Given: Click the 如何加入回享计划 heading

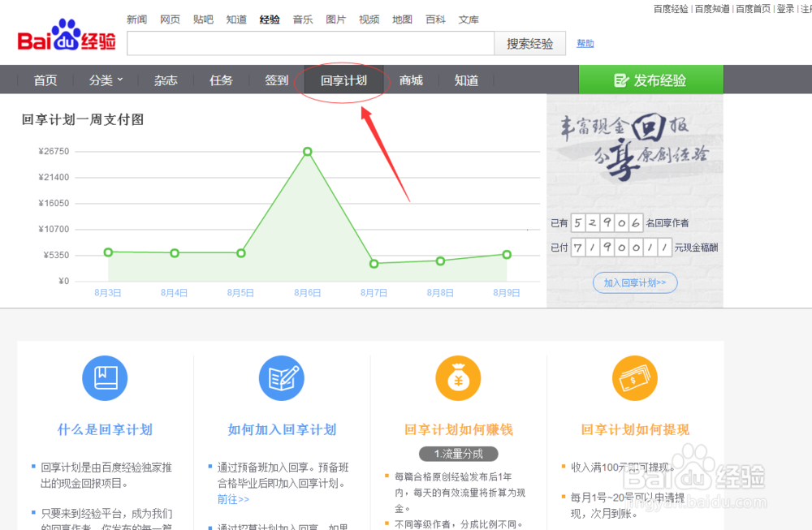Looking at the screenshot, I should pos(282,429).
